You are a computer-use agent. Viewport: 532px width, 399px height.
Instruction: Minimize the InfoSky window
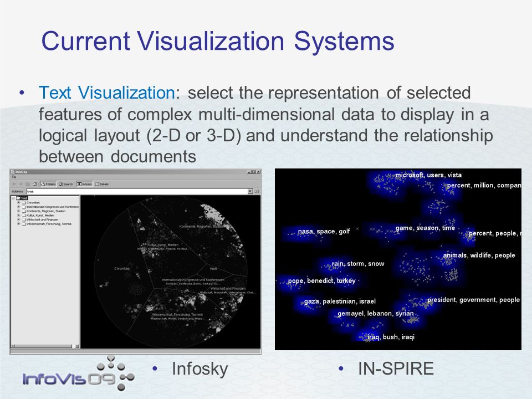249,172
